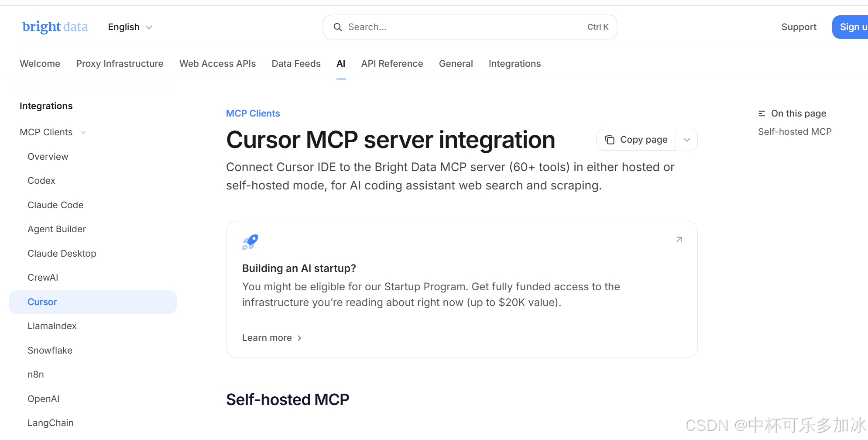Select Cursor in the sidebar
This screenshot has width=868, height=440.
click(x=93, y=302)
